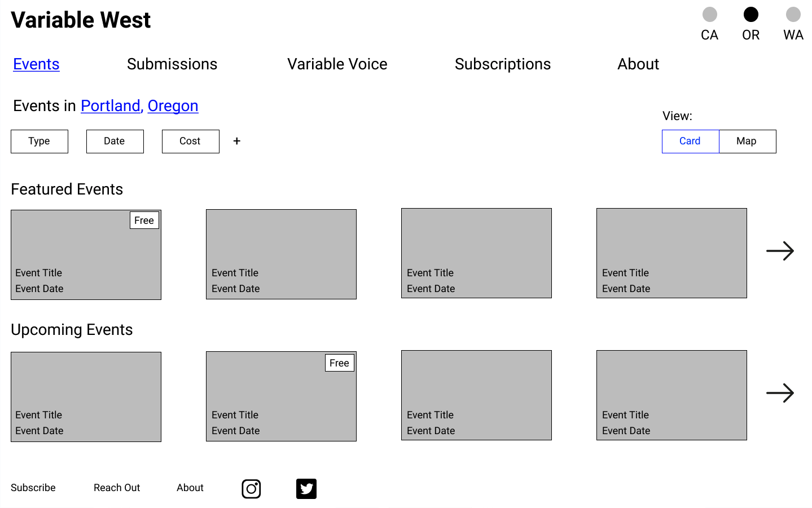This screenshot has height=508, width=812.
Task: Open the Cost filter dropdown
Action: (x=191, y=142)
